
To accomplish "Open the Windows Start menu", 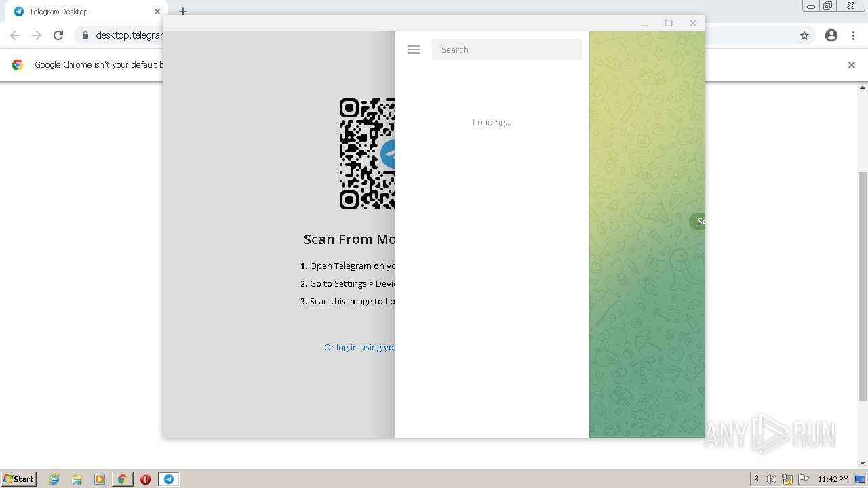I will (x=19, y=479).
